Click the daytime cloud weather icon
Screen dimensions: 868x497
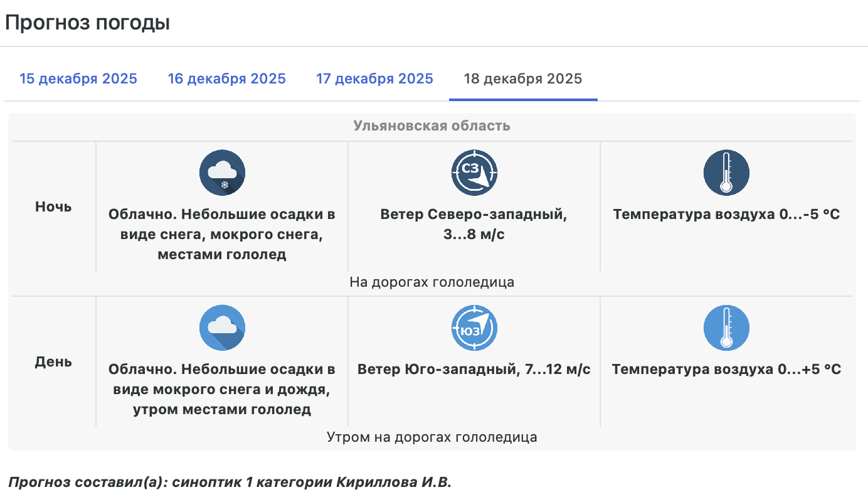(x=222, y=328)
